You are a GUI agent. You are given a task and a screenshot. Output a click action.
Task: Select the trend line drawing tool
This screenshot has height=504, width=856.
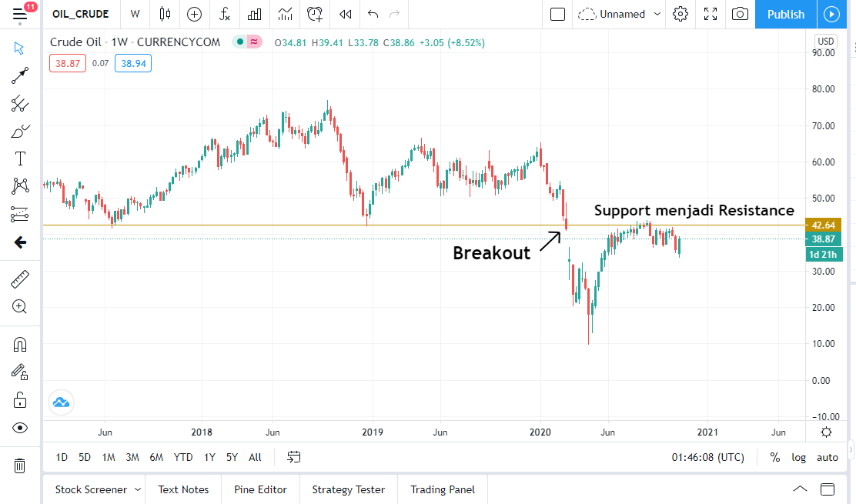20,75
